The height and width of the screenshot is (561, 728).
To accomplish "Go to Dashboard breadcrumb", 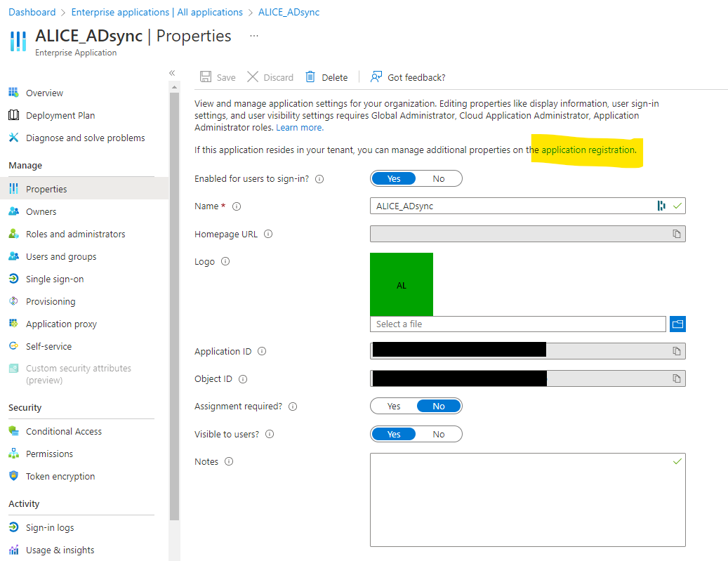I will click(32, 12).
